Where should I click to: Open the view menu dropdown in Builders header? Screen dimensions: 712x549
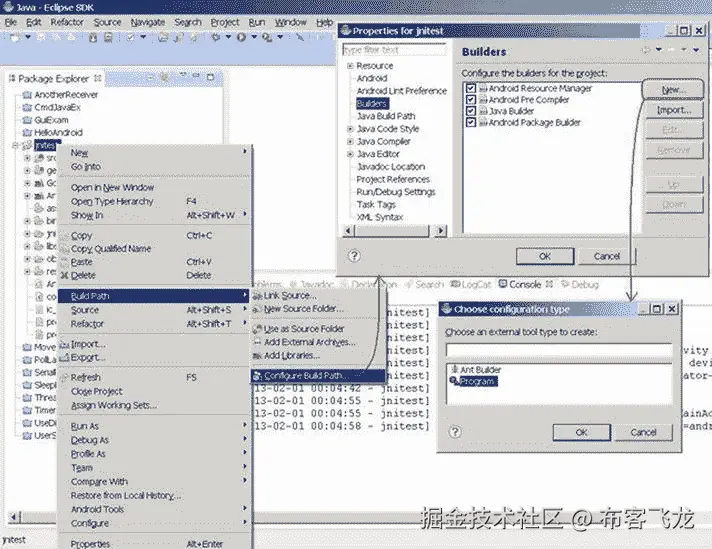point(696,49)
